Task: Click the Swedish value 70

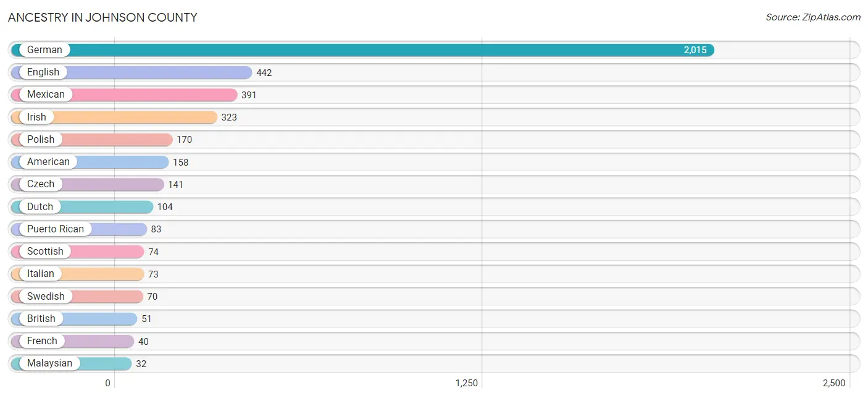Action: pyautogui.click(x=152, y=297)
